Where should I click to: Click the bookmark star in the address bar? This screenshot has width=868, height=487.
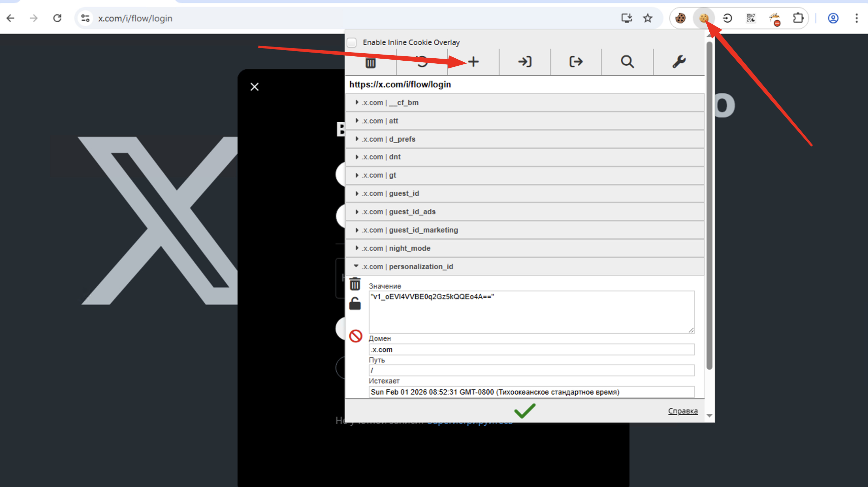[647, 18]
